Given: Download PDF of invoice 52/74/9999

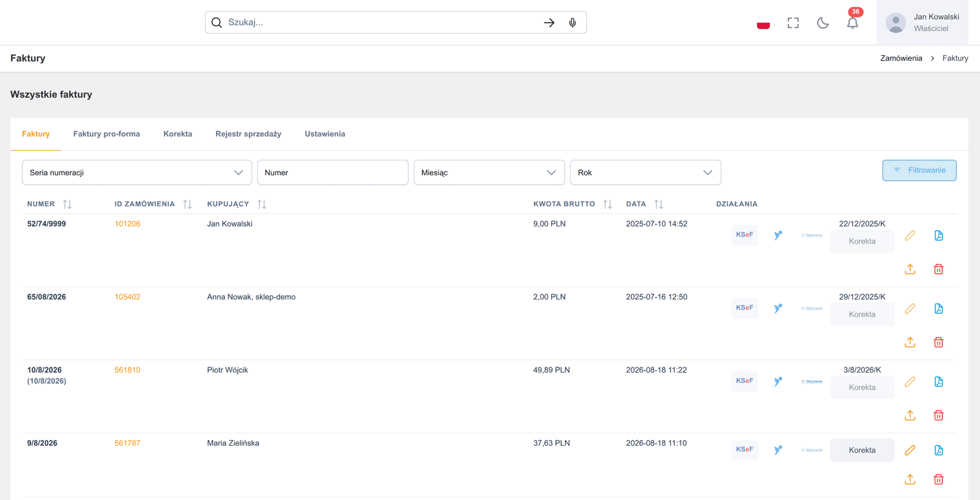Looking at the screenshot, I should tap(939, 235).
